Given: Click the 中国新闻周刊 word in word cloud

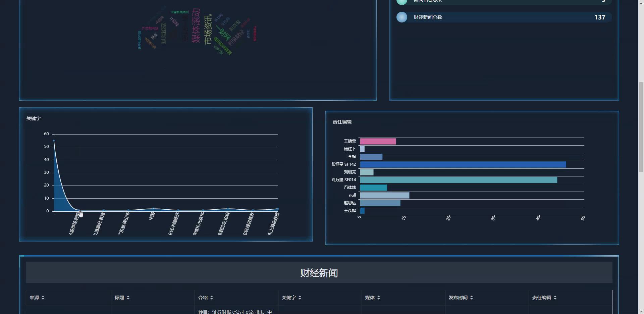Looking at the screenshot, I should click(x=179, y=12).
